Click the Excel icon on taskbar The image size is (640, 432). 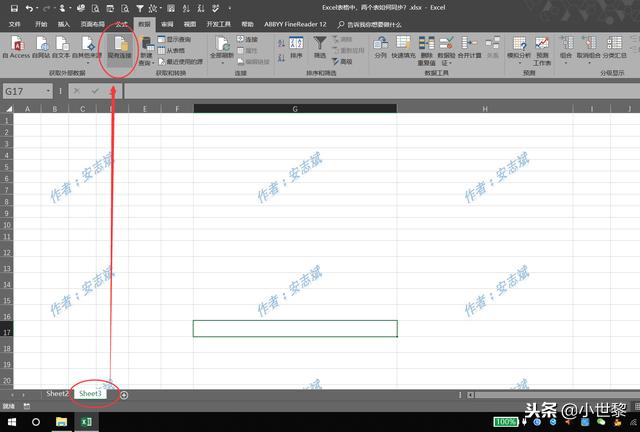[86, 422]
